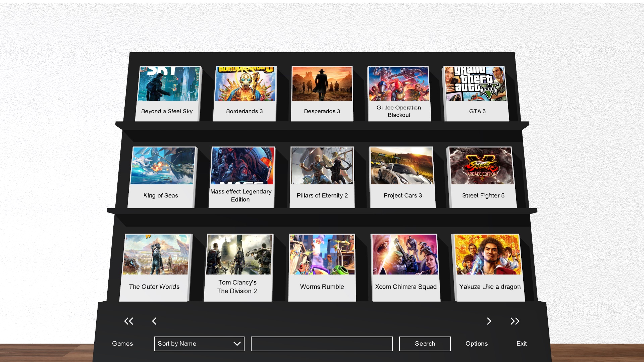Screen dimensions: 644x362
Task: Select the Yakuza Like a dragon cover
Action: tap(488, 254)
